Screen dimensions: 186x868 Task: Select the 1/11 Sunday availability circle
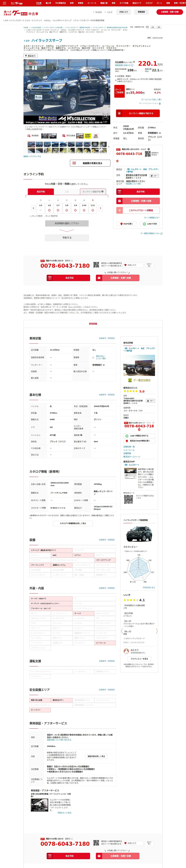click(93, 210)
